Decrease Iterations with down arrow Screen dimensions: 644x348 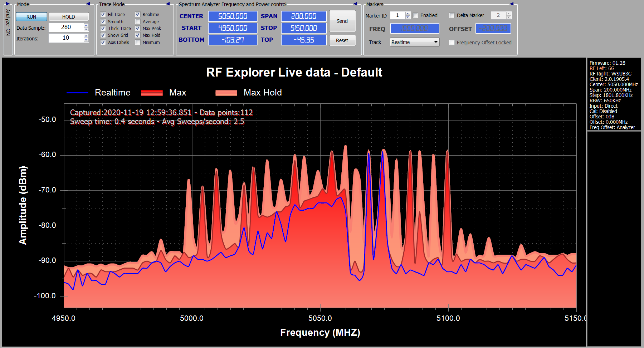(x=86, y=40)
